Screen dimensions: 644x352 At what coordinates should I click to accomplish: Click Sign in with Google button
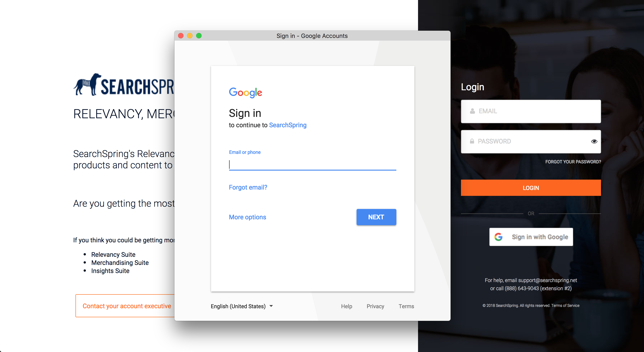point(531,237)
